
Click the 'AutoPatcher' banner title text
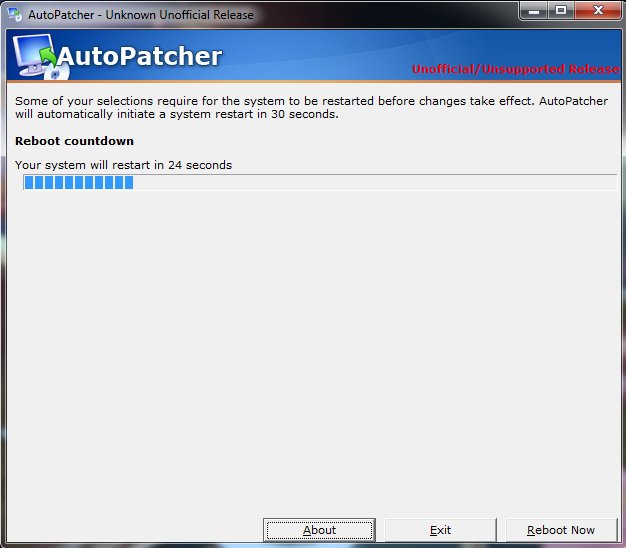click(x=139, y=56)
